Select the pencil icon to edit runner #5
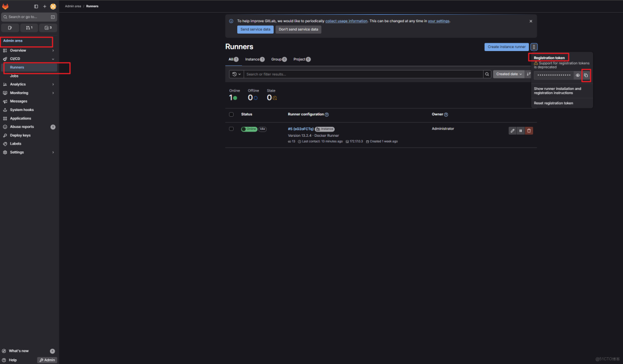Image resolution: width=623 pixels, height=364 pixels. 513,130
